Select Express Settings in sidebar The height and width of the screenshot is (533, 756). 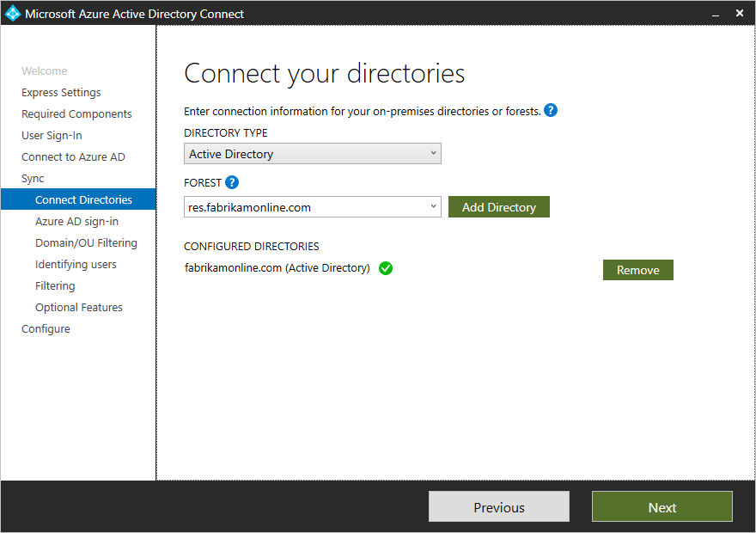click(61, 93)
